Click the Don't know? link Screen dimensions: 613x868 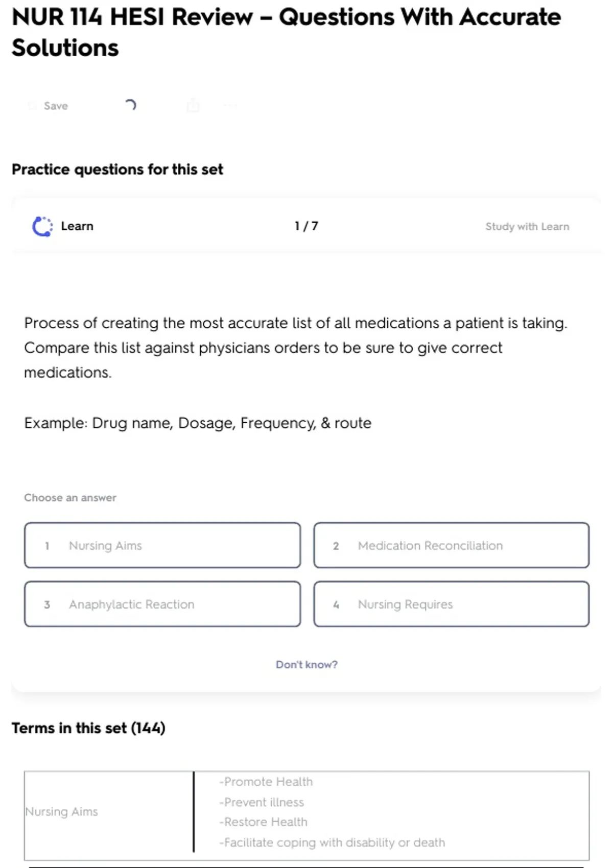coord(306,664)
